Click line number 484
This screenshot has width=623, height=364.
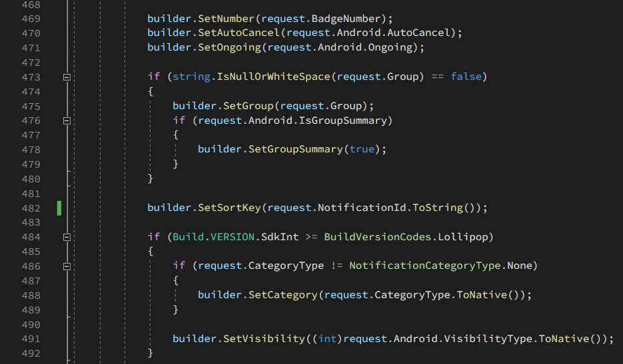(31, 237)
